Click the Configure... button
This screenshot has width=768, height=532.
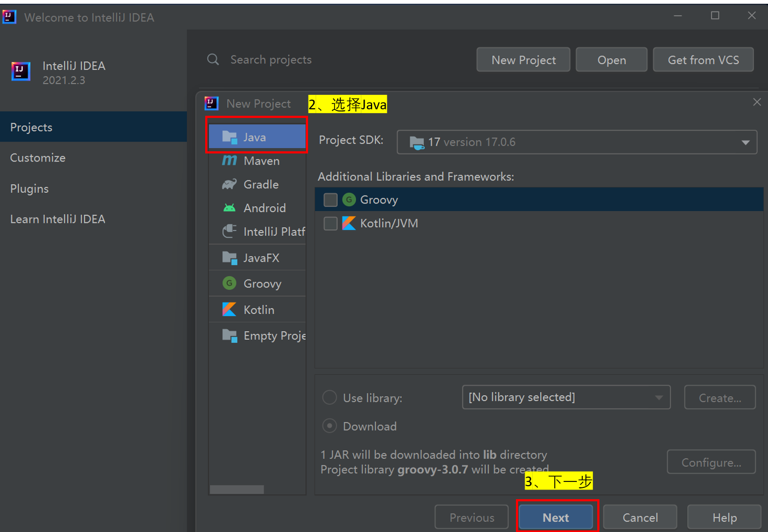coord(711,462)
